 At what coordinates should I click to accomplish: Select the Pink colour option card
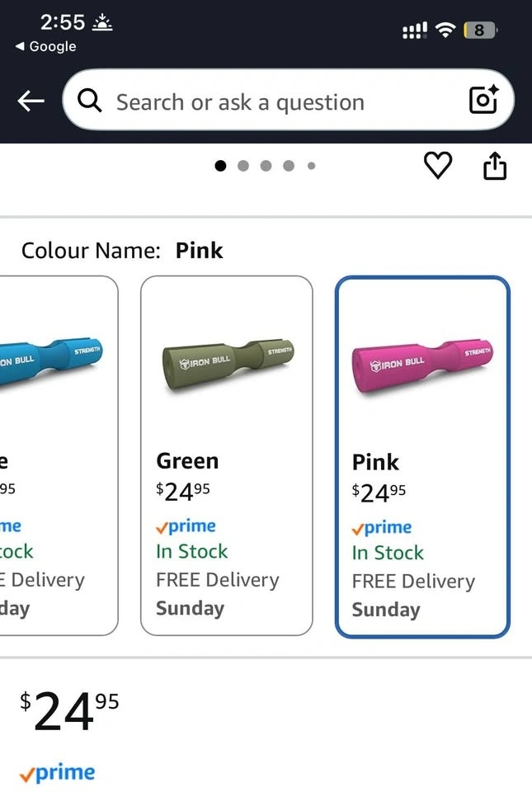pos(422,456)
